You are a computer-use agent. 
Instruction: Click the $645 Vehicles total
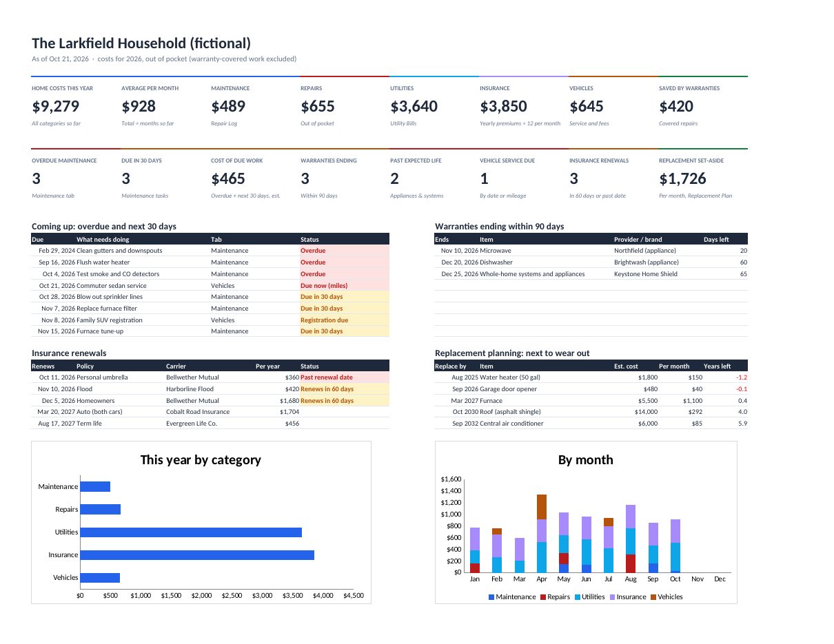pos(587,106)
